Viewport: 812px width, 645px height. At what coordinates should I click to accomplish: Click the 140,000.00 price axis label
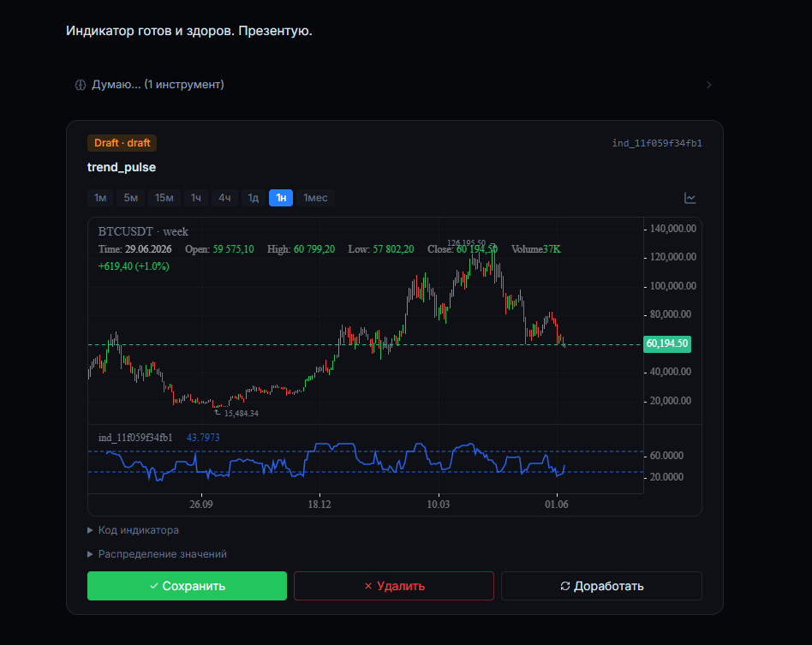(x=672, y=229)
